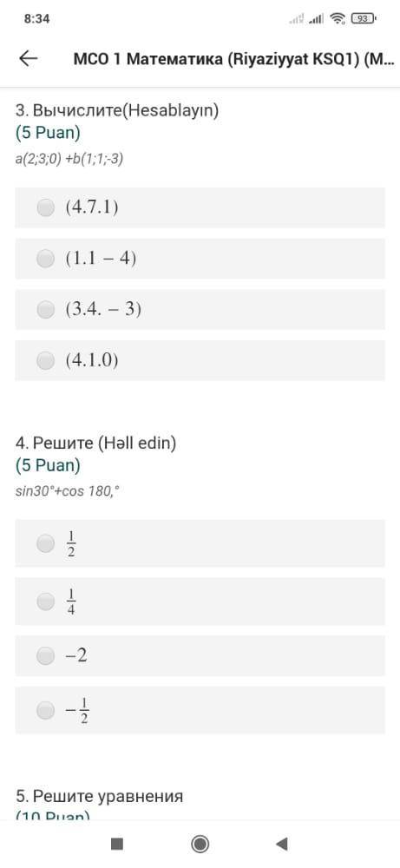Choose the (3.4. − 3) answer
This screenshot has width=400, height=868.
(x=200, y=310)
